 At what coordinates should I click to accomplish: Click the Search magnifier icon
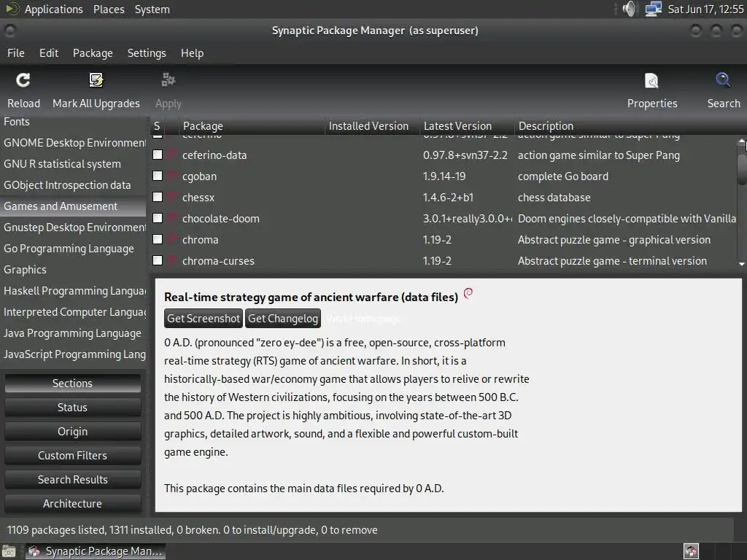click(x=723, y=80)
